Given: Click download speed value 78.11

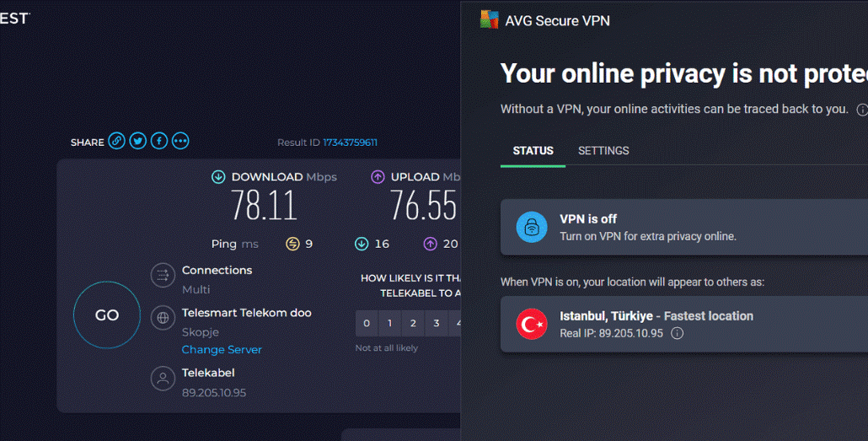Looking at the screenshot, I should click(264, 205).
